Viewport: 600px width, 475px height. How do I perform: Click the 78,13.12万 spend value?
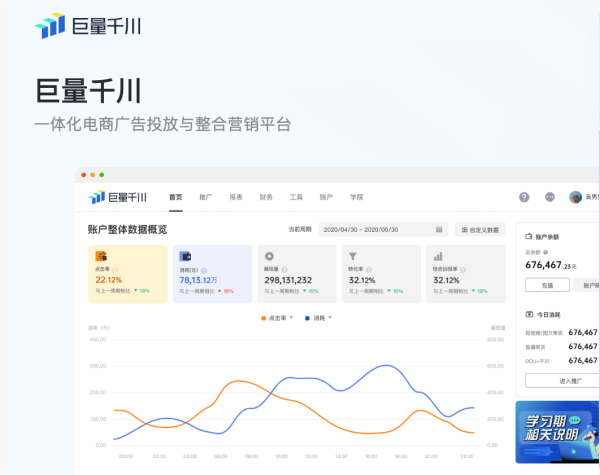[198, 280]
